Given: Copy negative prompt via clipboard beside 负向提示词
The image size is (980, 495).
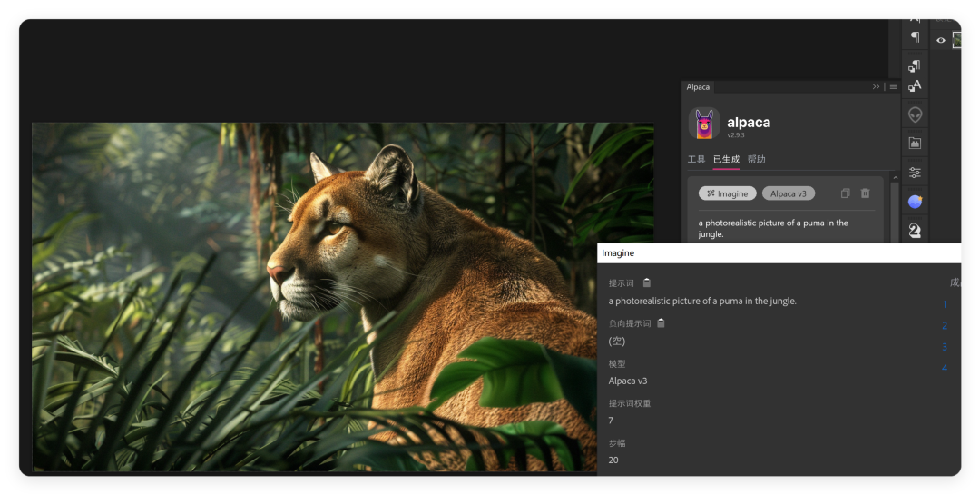Looking at the screenshot, I should click(661, 323).
